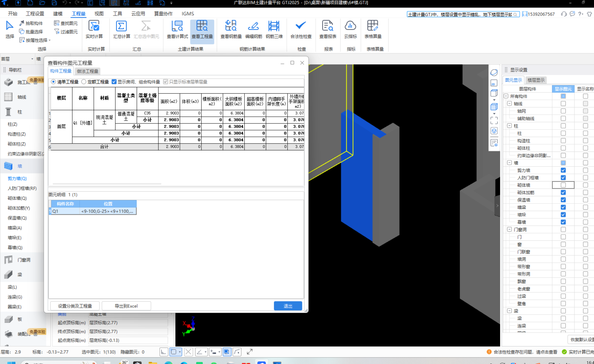Open 查看钢筋量 rebar quantity tool

pyautogui.click(x=231, y=30)
